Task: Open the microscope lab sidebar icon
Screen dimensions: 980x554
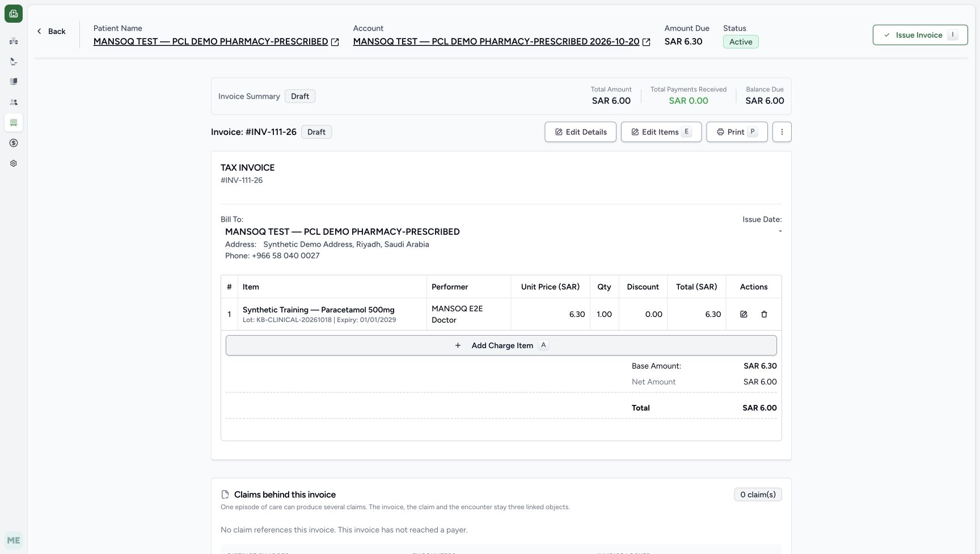Action: (x=14, y=61)
